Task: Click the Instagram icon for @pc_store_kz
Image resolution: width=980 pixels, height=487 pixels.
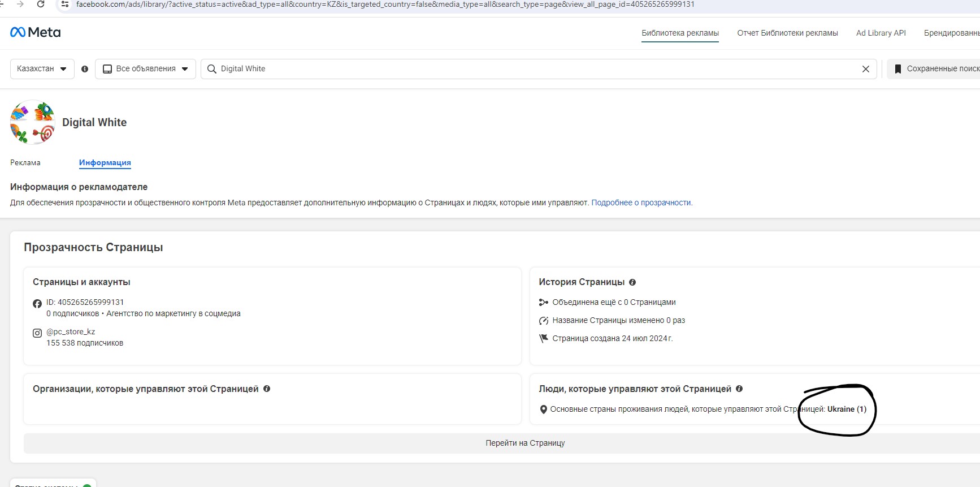Action: pyautogui.click(x=37, y=333)
